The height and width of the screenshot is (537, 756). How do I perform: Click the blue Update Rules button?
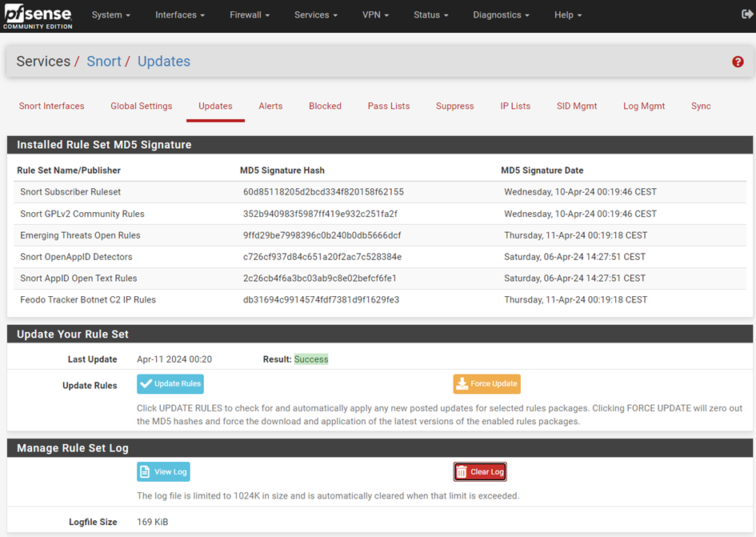click(170, 384)
